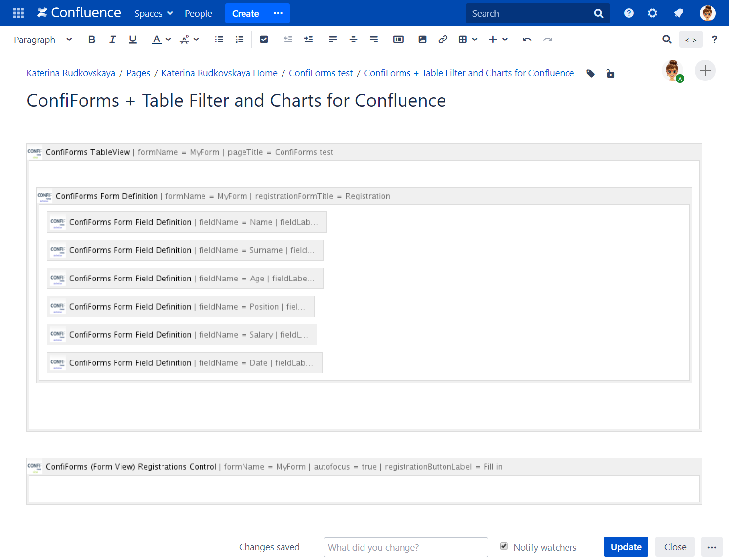Select the insert image icon
This screenshot has height=560, width=729.
422,39
